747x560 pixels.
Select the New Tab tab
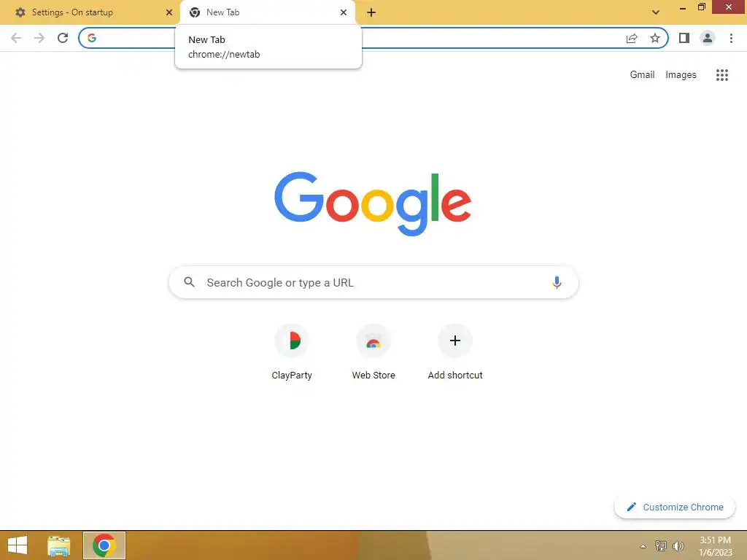tap(268, 12)
